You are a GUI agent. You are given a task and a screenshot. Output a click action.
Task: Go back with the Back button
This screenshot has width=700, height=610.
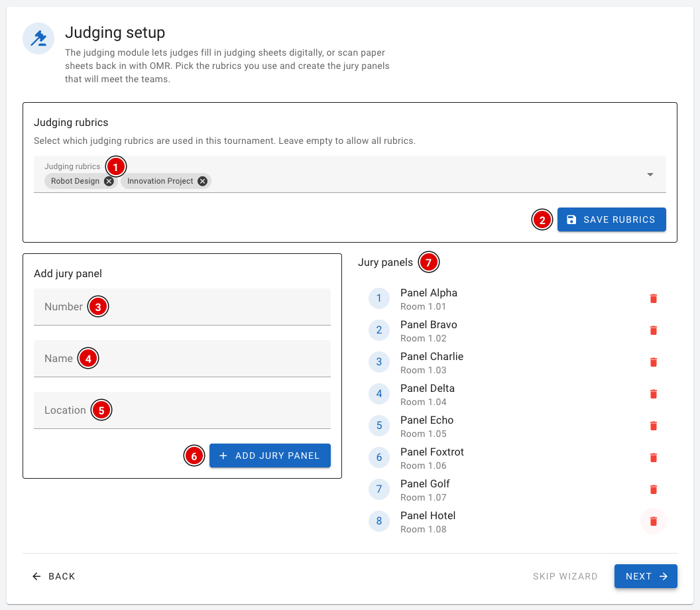(54, 576)
